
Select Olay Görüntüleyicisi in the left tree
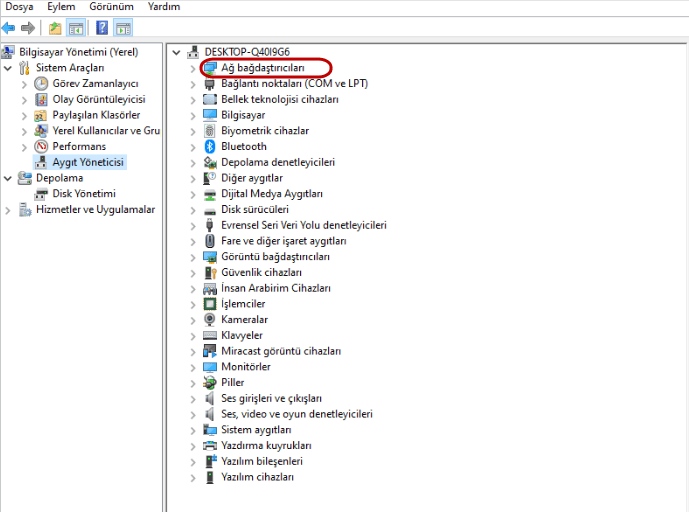click(x=99, y=100)
